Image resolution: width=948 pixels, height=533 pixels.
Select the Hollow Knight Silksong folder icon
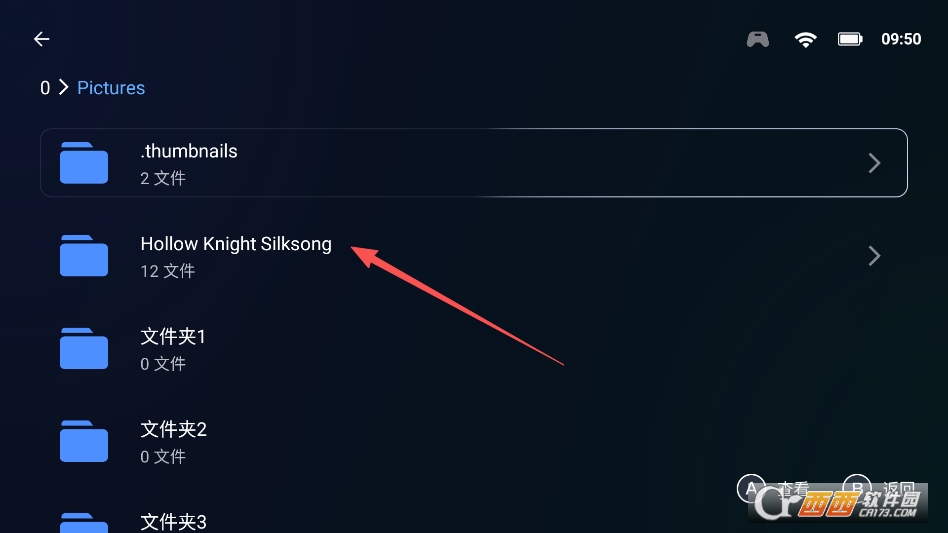[84, 256]
